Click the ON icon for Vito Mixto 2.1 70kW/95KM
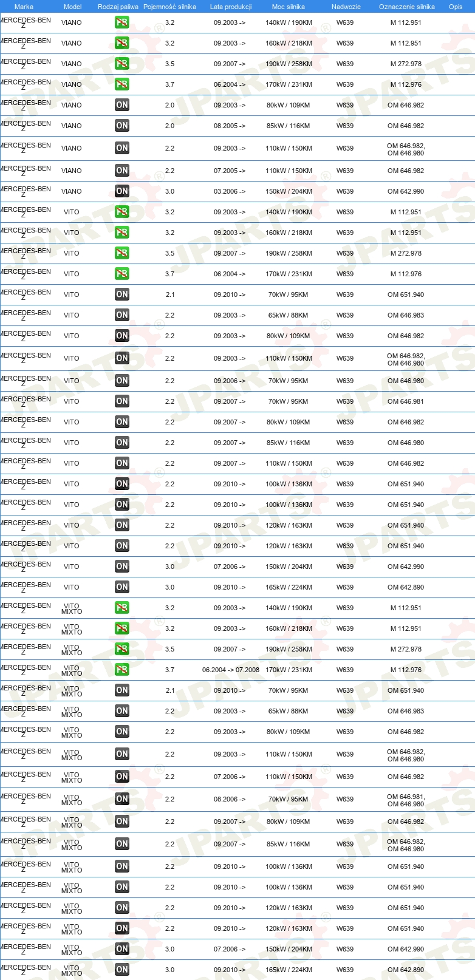This screenshot has width=475, height=980. [x=122, y=690]
